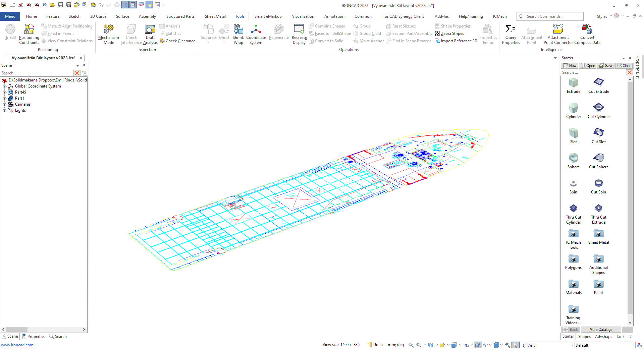
Task: Open the Styles dropdown
Action: pos(604,16)
